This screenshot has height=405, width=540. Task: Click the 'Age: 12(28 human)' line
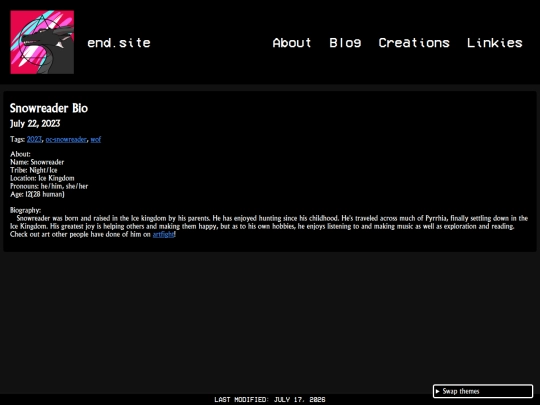coord(37,194)
